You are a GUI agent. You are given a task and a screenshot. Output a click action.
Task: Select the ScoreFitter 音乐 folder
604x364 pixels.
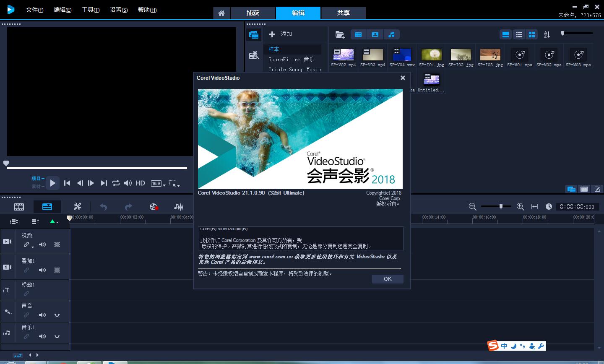(x=292, y=59)
